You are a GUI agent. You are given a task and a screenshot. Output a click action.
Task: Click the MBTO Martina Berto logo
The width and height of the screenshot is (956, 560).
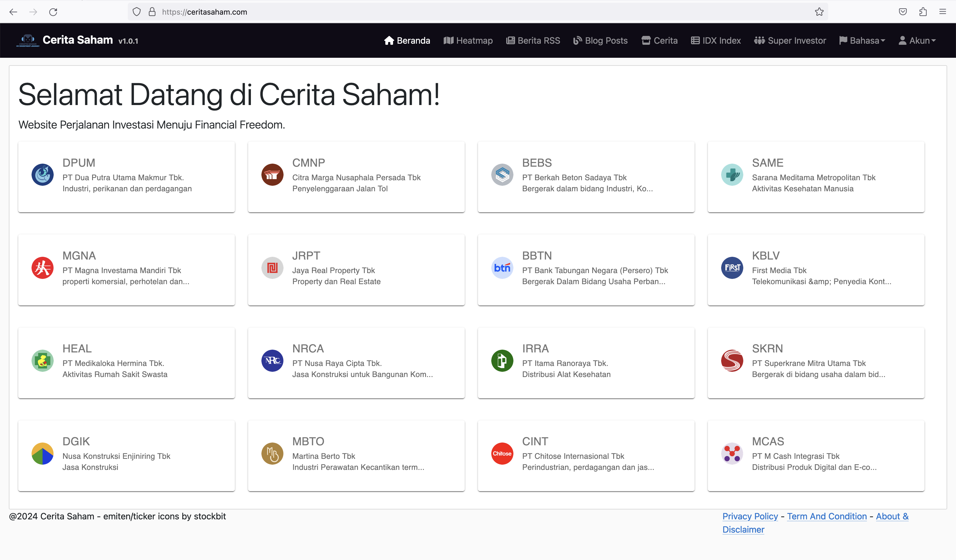click(x=272, y=454)
